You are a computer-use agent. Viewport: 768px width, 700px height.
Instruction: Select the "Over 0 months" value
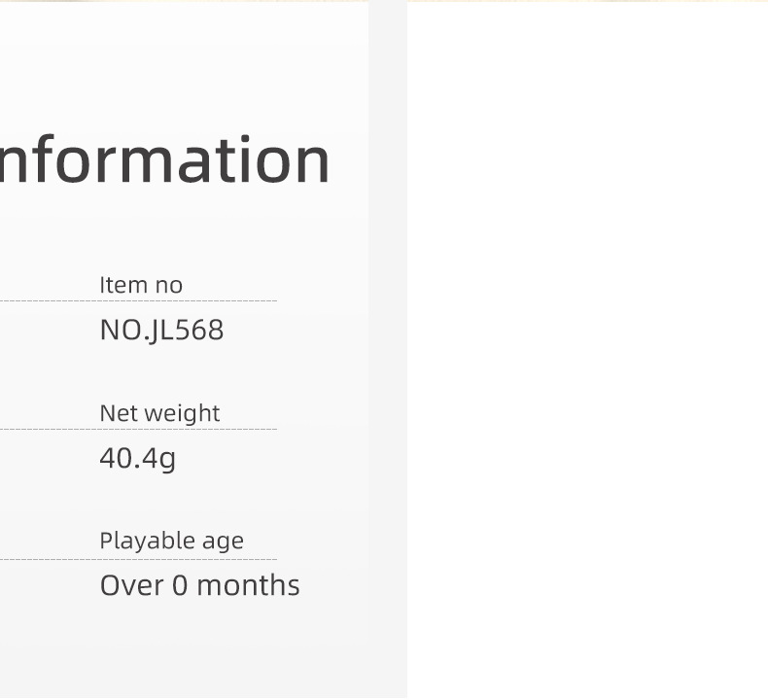click(x=199, y=585)
